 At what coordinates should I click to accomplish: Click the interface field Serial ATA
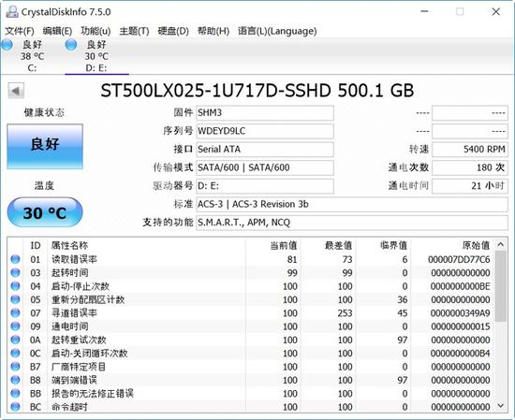coord(265,150)
